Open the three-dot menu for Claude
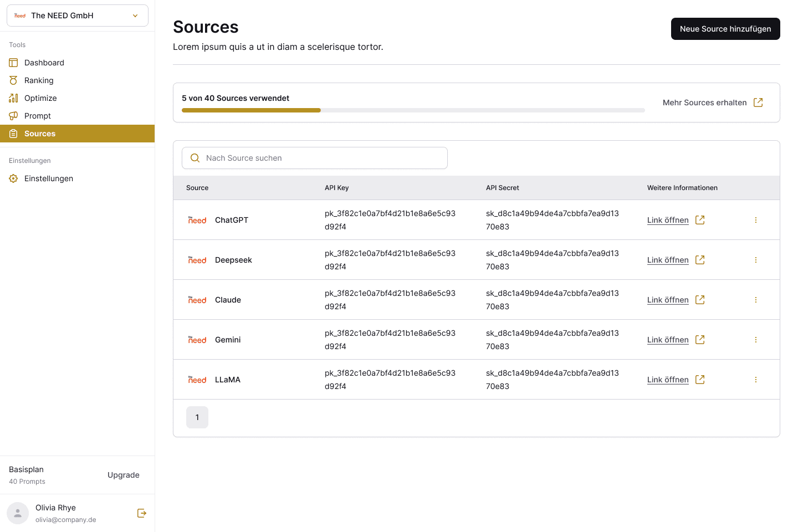The height and width of the screenshot is (532, 798). (756, 300)
